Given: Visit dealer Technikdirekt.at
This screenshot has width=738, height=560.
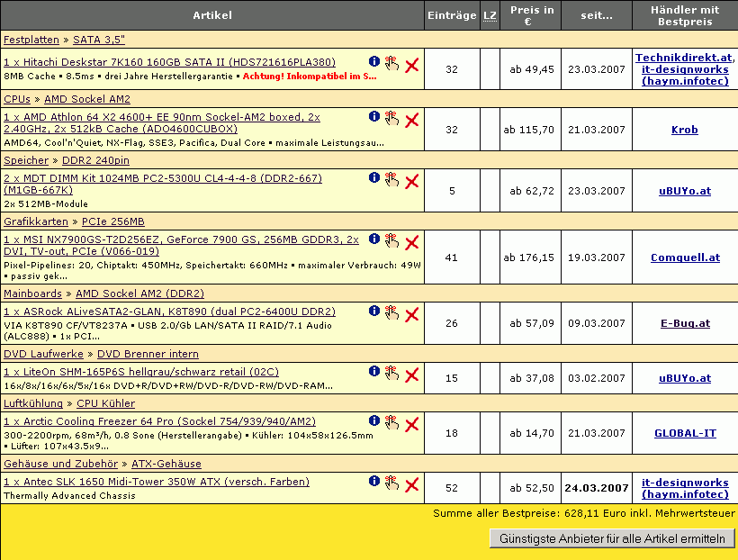Looking at the screenshot, I should pos(683,58).
